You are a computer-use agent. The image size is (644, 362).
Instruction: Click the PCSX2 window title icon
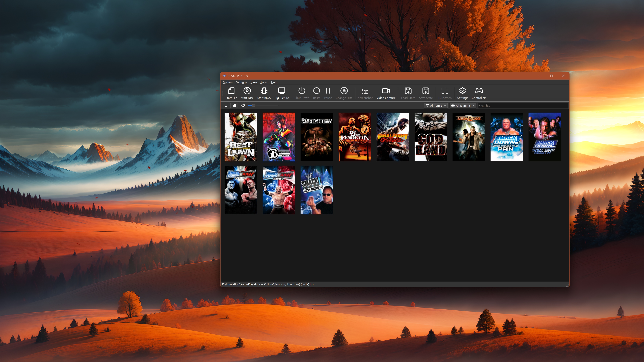point(224,76)
